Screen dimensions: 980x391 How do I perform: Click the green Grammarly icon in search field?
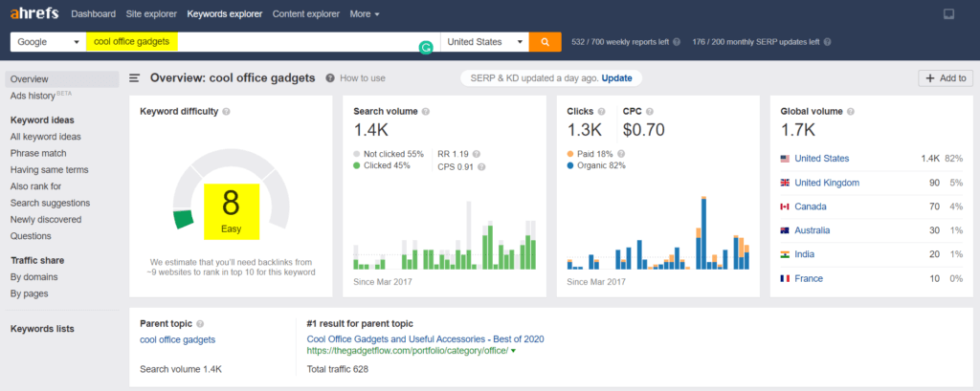coord(426,48)
